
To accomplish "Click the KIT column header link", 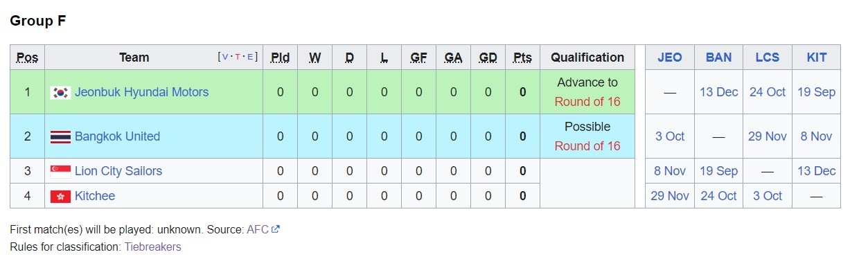I will [x=817, y=57].
